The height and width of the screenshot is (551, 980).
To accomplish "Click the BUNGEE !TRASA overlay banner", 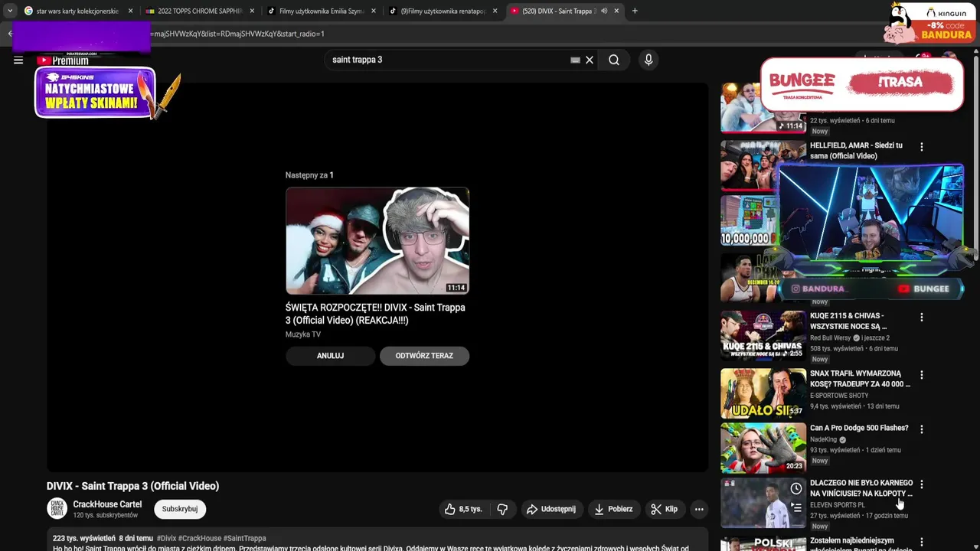I will tap(862, 84).
